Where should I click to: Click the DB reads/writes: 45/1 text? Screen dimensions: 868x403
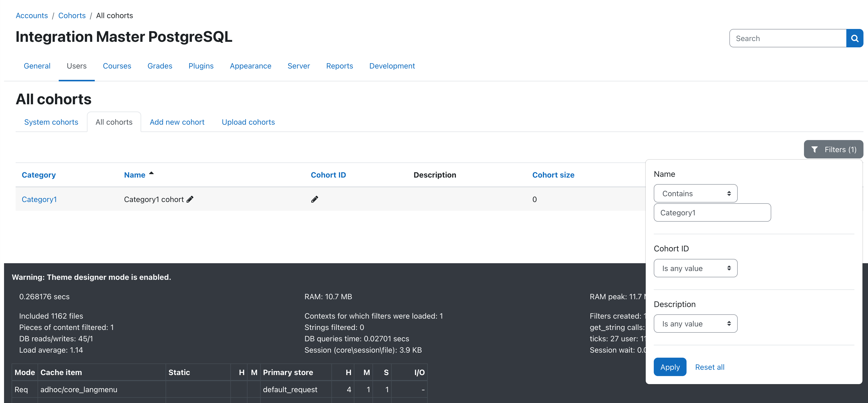56,339
